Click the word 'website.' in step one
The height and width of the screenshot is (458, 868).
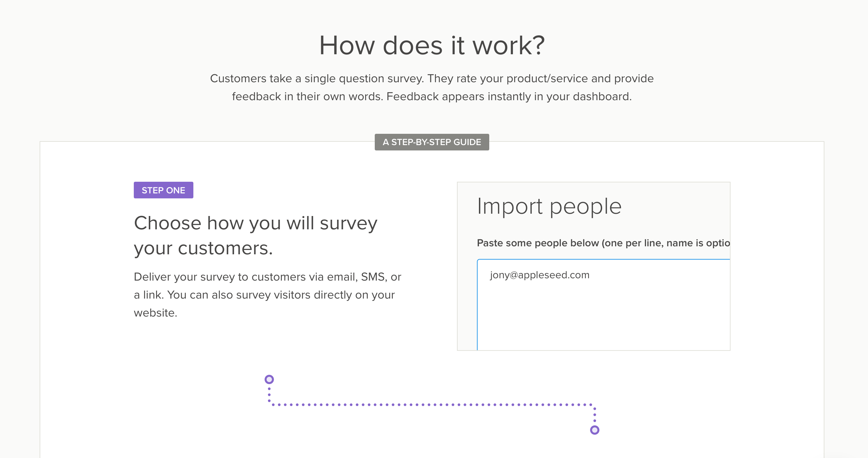coord(155,313)
